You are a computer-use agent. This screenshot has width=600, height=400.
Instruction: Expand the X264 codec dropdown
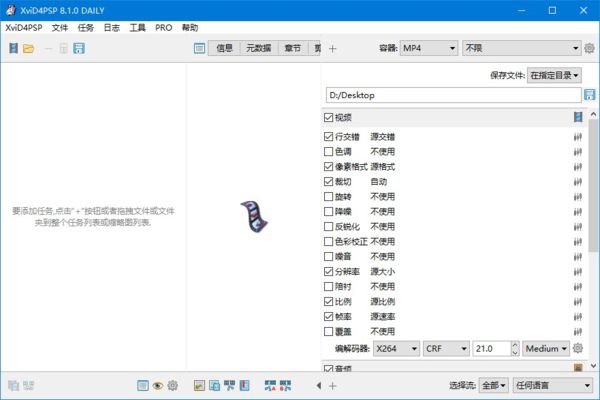[394, 348]
